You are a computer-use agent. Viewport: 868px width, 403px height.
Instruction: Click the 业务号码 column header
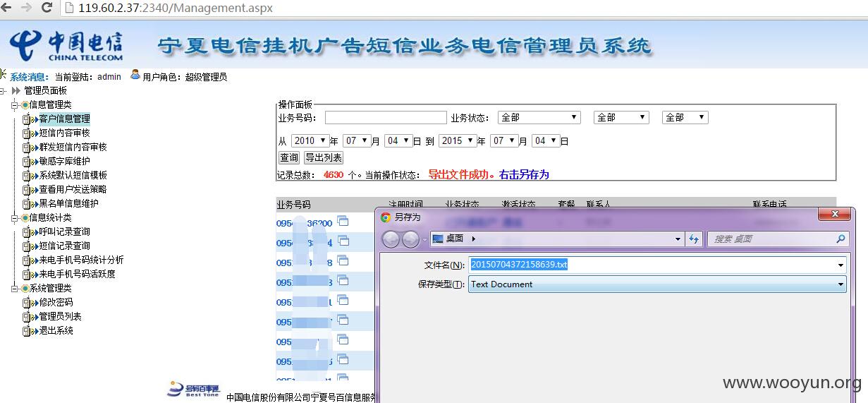click(x=293, y=205)
